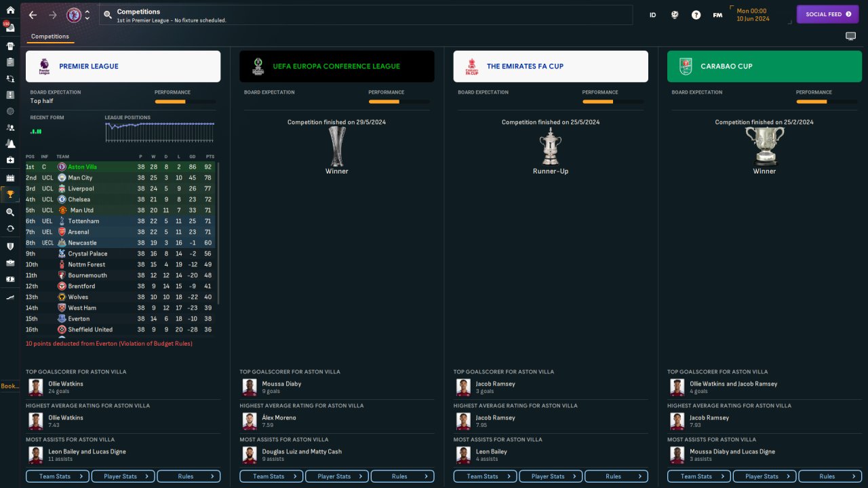Viewport: 868px width, 488px height.
Task: View Rules for the Carabao Cup
Action: (x=830, y=476)
